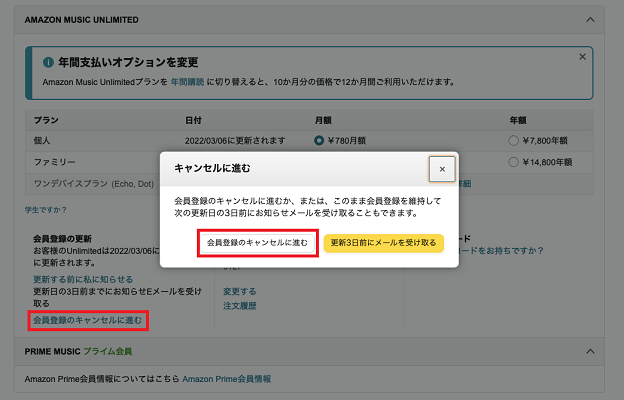
Task: Click the info icon beside 年間支払いオプションを変更
Action: pyautogui.click(x=48, y=62)
